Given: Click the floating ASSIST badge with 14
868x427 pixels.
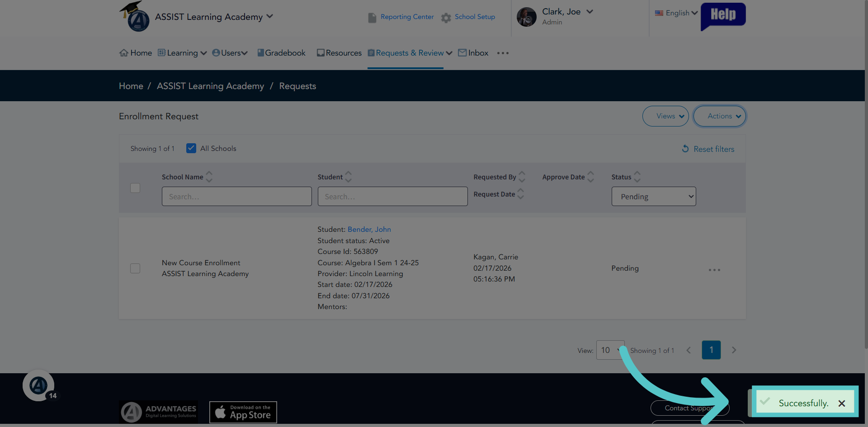Looking at the screenshot, I should (39, 385).
